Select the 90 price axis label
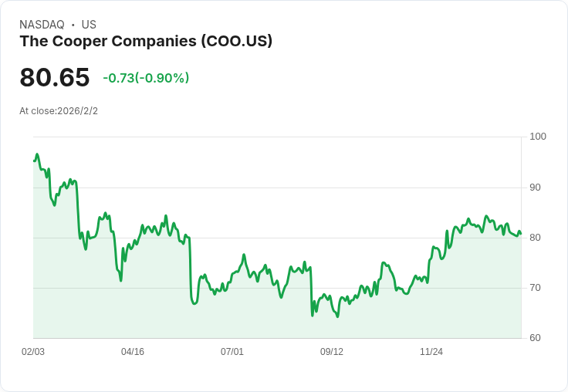This screenshot has width=568, height=392. pyautogui.click(x=536, y=188)
